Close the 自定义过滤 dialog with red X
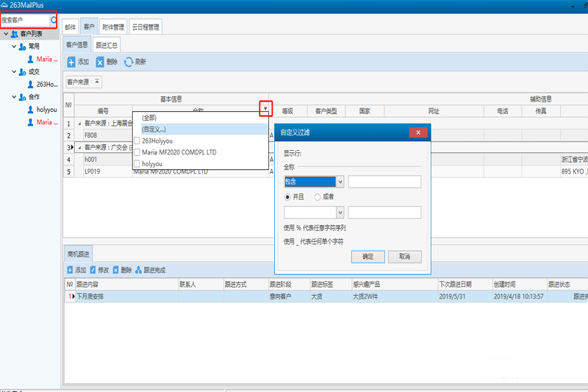The width and height of the screenshot is (588, 392). [x=417, y=132]
